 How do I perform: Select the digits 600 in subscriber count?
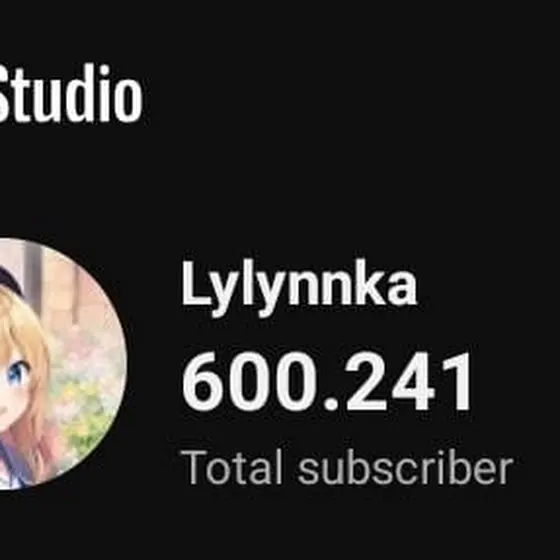[x=249, y=381]
